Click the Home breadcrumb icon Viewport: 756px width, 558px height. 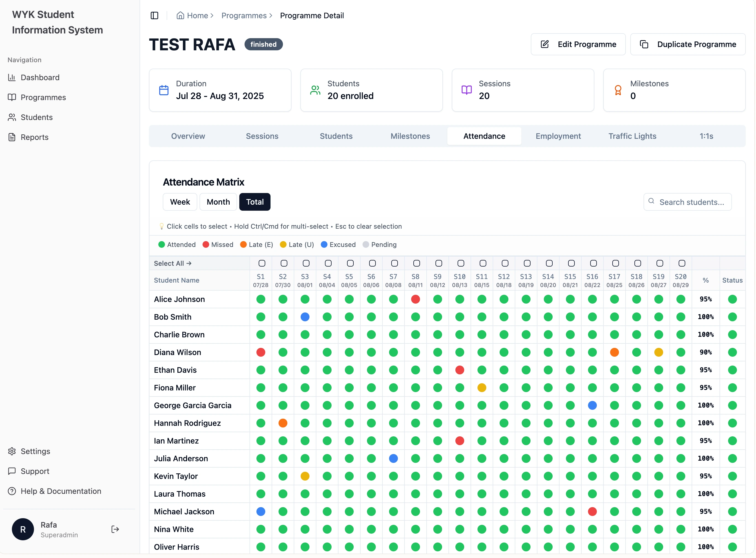pos(180,15)
